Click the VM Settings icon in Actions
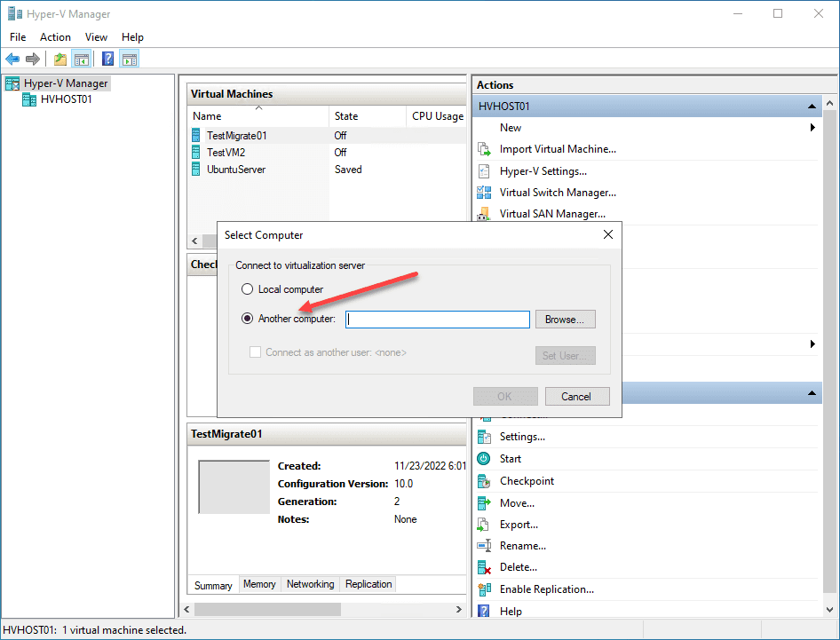Viewport: 840px width, 640px height. [484, 437]
